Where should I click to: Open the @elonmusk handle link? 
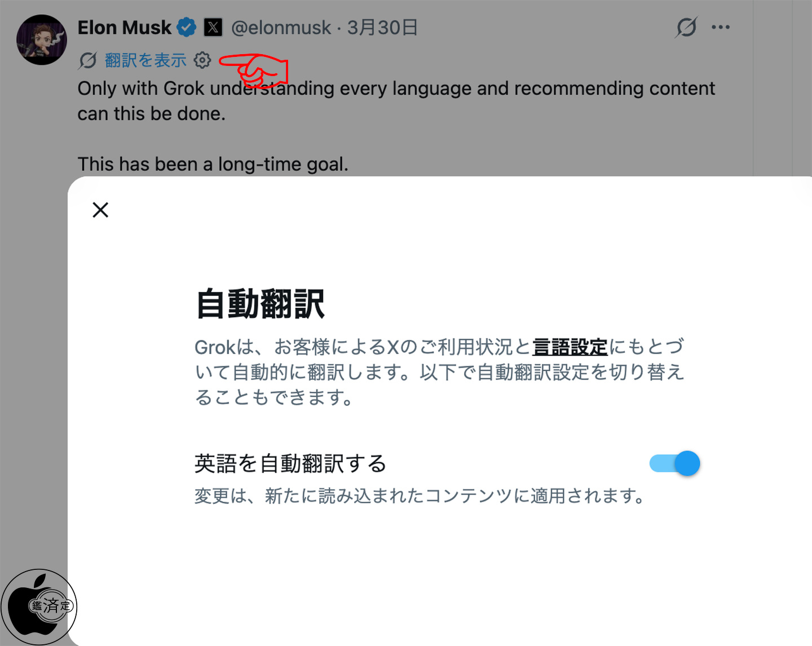pyautogui.click(x=281, y=28)
